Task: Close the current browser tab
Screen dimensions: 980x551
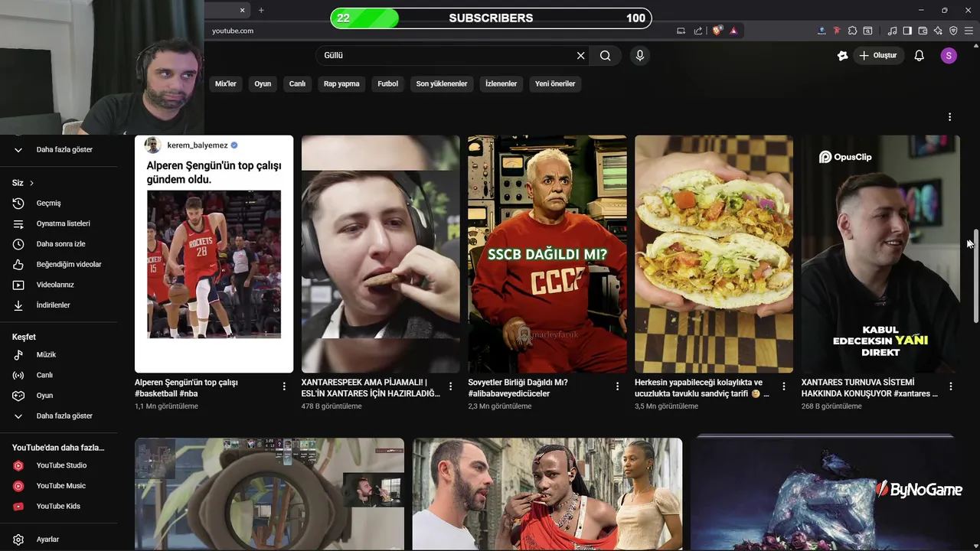Action: (243, 10)
